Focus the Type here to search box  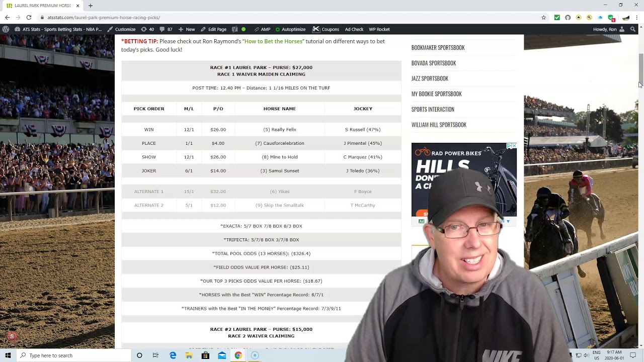73,355
